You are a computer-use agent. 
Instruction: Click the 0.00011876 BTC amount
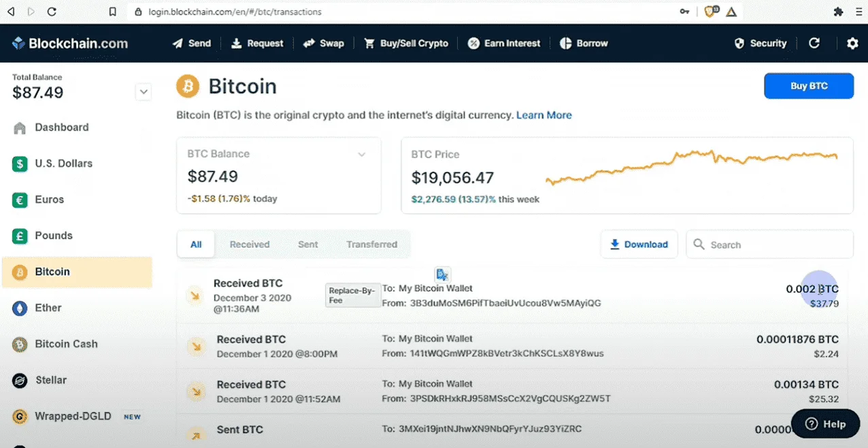(x=797, y=339)
